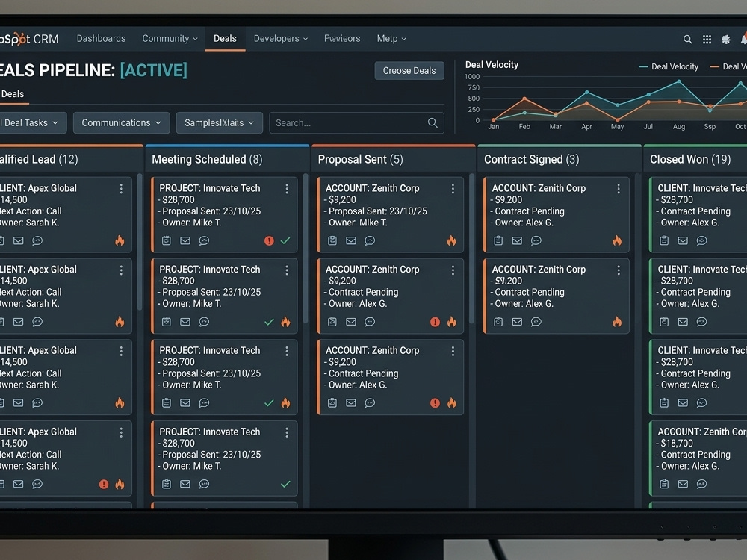747x560 pixels.
Task: Open the SampleslXlails filter dropdown
Action: point(219,123)
